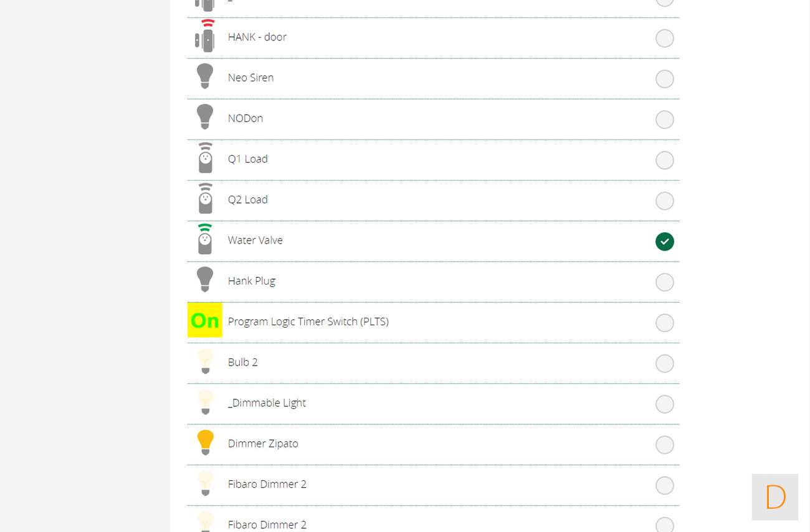This screenshot has width=810, height=532.
Task: Click the HANK - door sensor icon
Action: click(205, 37)
